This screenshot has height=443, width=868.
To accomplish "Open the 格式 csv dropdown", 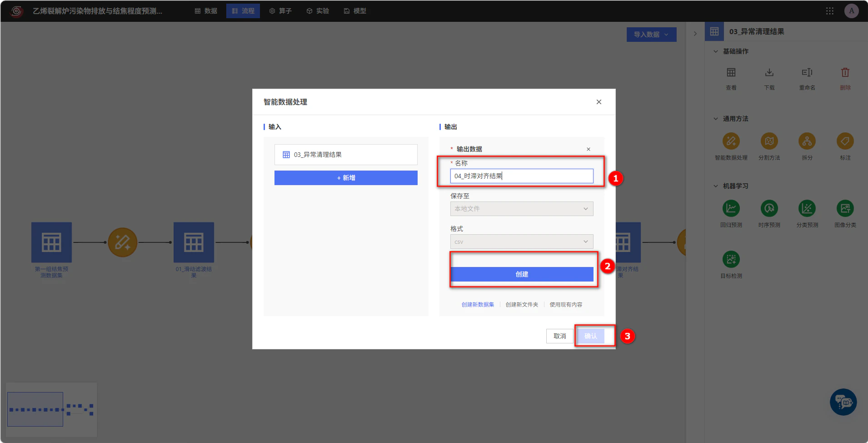I will [x=521, y=242].
